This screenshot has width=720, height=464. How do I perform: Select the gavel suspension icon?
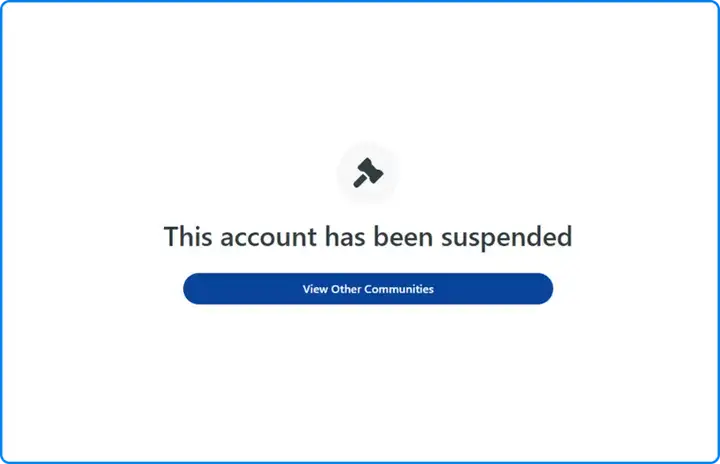coord(368,173)
